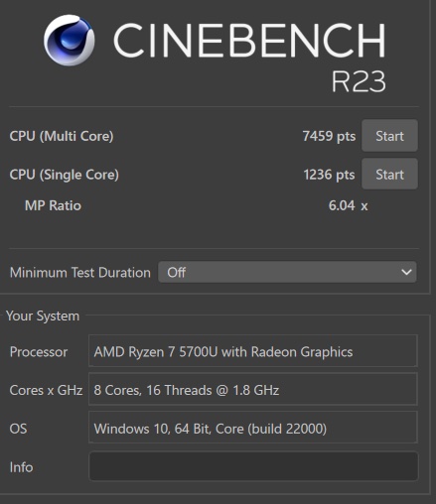
Task: Click the Info label
Action: point(21,467)
